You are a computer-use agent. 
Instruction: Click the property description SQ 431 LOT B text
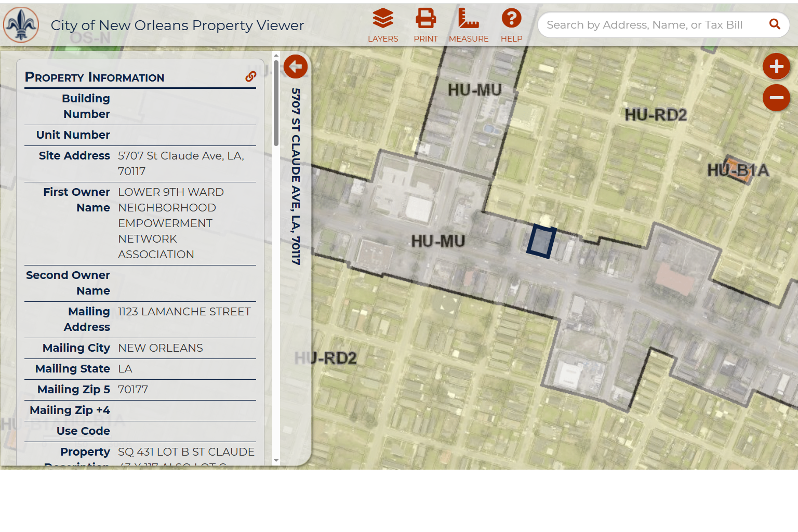point(186,452)
